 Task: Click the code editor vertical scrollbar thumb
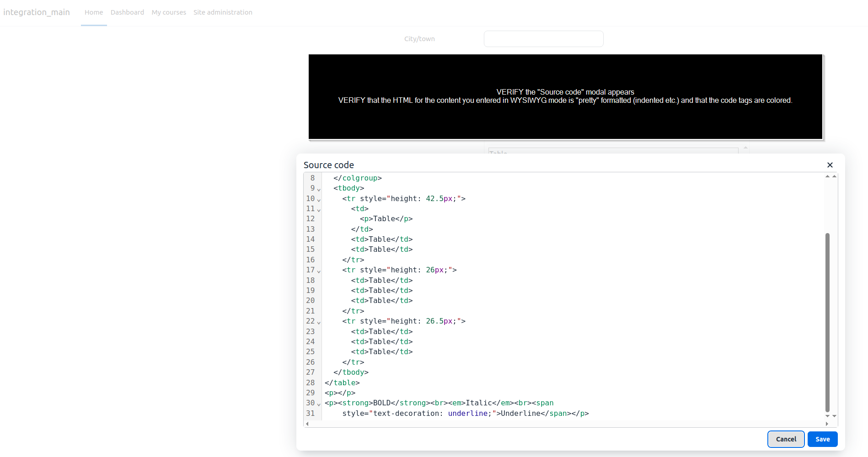pos(827,322)
